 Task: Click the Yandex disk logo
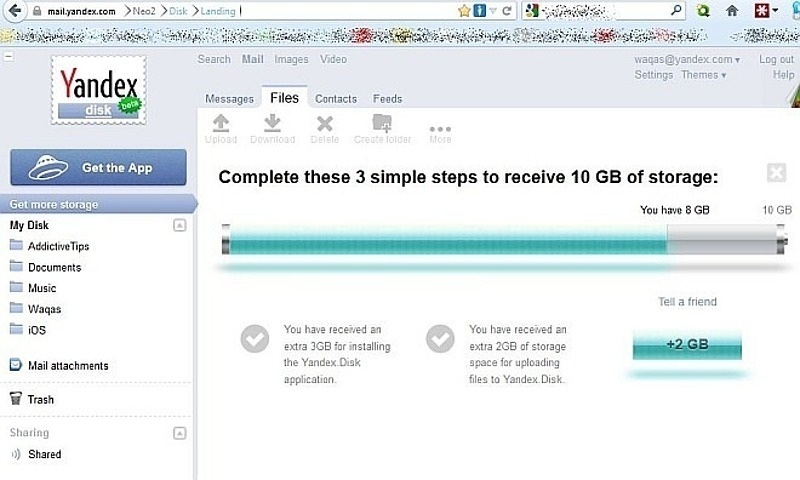click(98, 90)
